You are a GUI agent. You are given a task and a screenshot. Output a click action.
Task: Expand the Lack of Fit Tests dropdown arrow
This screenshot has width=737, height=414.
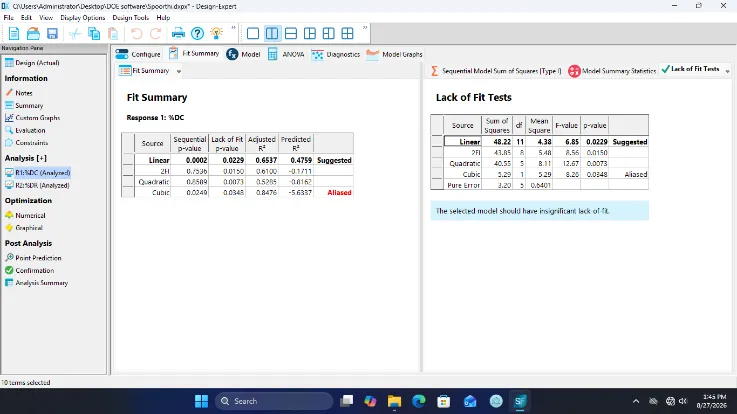tap(727, 71)
